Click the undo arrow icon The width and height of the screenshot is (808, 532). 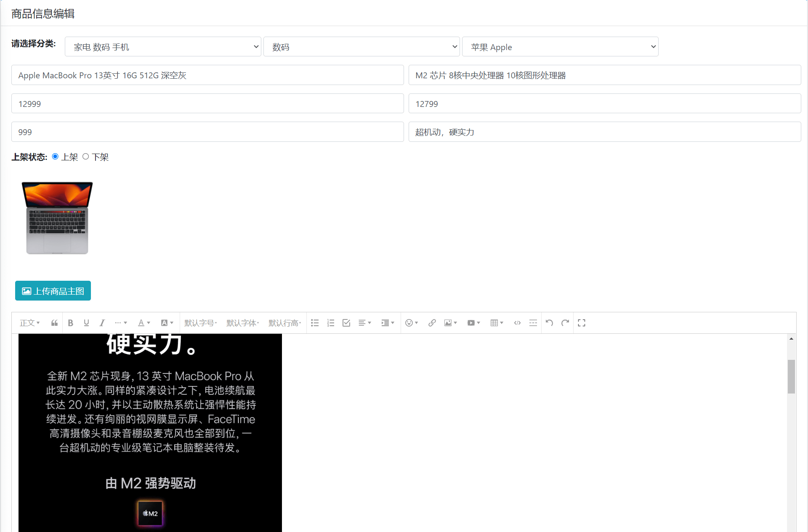[x=549, y=323]
